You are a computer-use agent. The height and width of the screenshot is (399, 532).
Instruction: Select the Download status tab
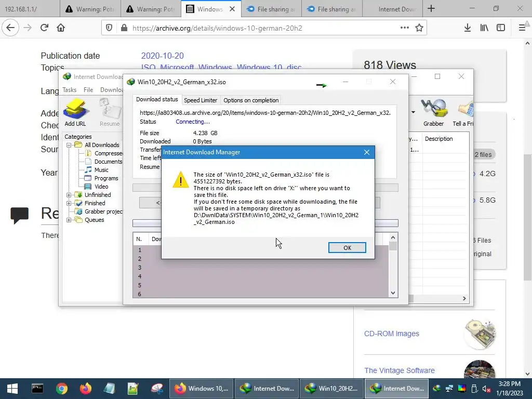click(157, 99)
